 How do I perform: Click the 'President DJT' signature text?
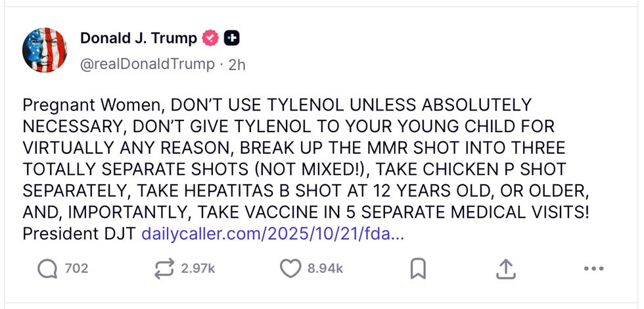(80, 233)
